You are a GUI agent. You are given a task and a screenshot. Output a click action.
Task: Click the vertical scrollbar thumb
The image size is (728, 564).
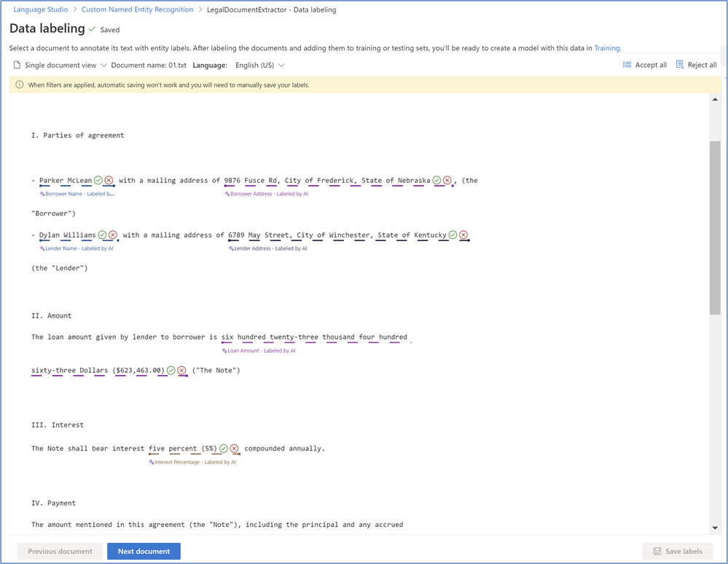[715, 227]
